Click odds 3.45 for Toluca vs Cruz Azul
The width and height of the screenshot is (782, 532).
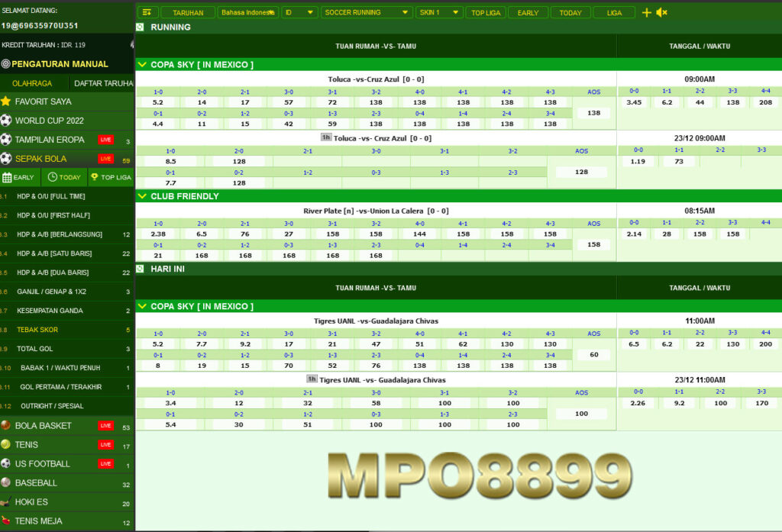(x=636, y=101)
